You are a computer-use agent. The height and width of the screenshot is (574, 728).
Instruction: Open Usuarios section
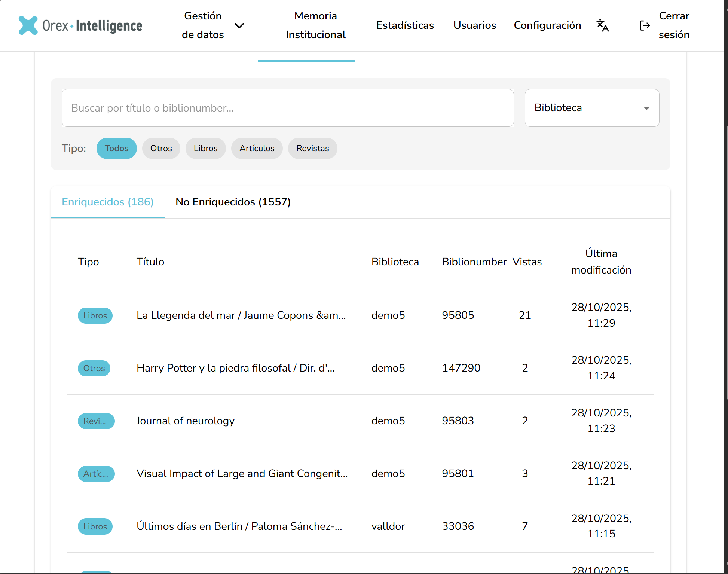click(x=474, y=25)
